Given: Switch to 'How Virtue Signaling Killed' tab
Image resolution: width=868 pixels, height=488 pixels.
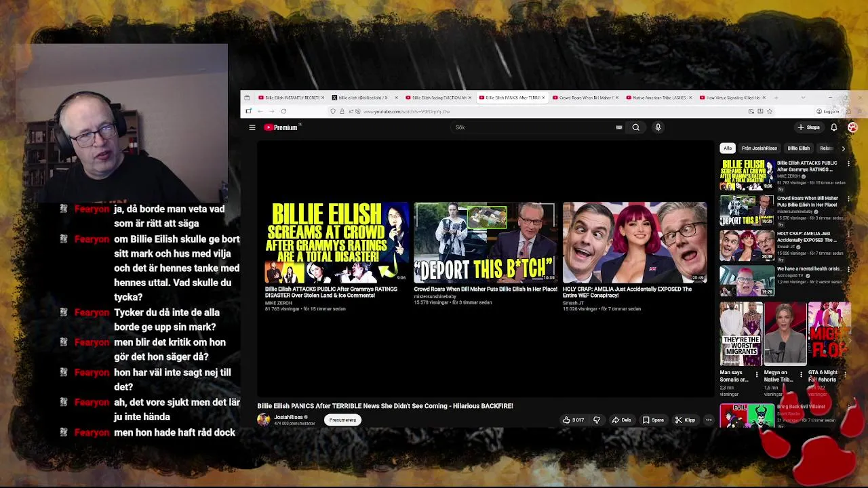Looking at the screenshot, I should [731, 98].
